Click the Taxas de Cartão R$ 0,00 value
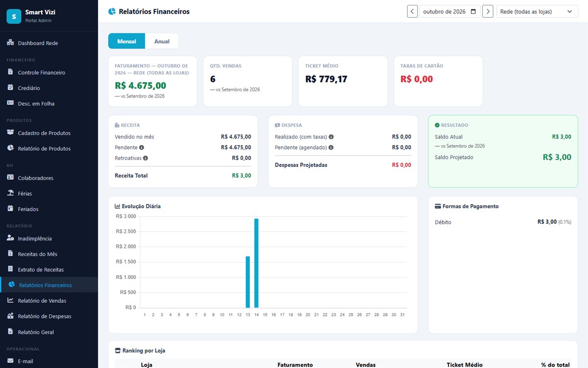This screenshot has width=588, height=368. coord(416,79)
